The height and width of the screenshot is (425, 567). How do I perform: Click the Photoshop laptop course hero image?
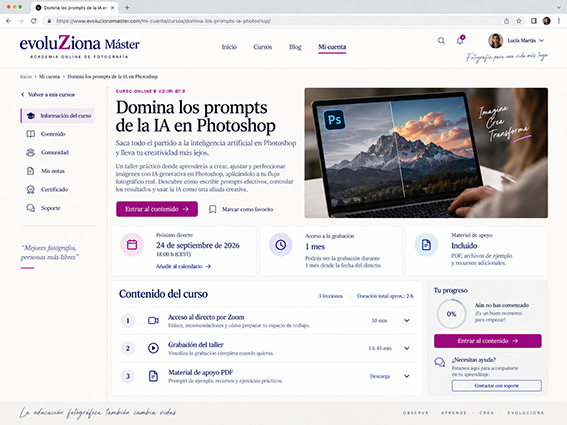click(426, 153)
